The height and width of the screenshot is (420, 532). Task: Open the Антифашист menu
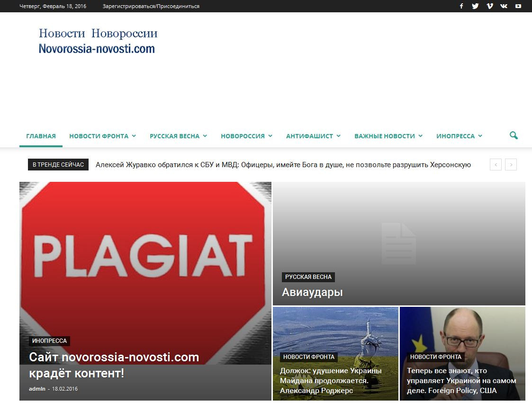313,136
